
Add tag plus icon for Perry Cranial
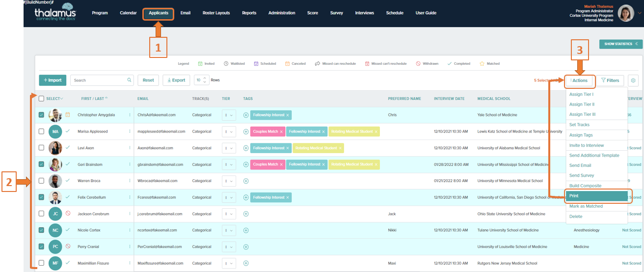click(x=246, y=247)
